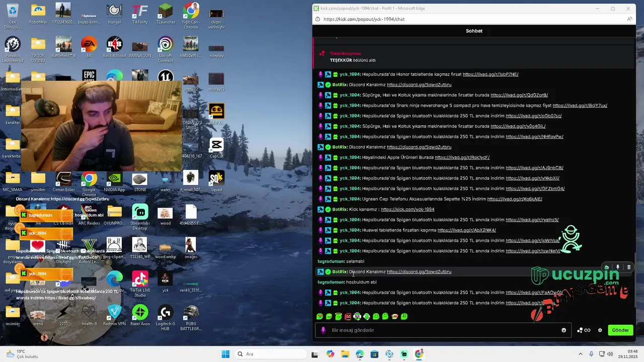Focus the 'Bir mesaj gönderin' message field
Screen dimensions: 644x362
(x=443, y=330)
